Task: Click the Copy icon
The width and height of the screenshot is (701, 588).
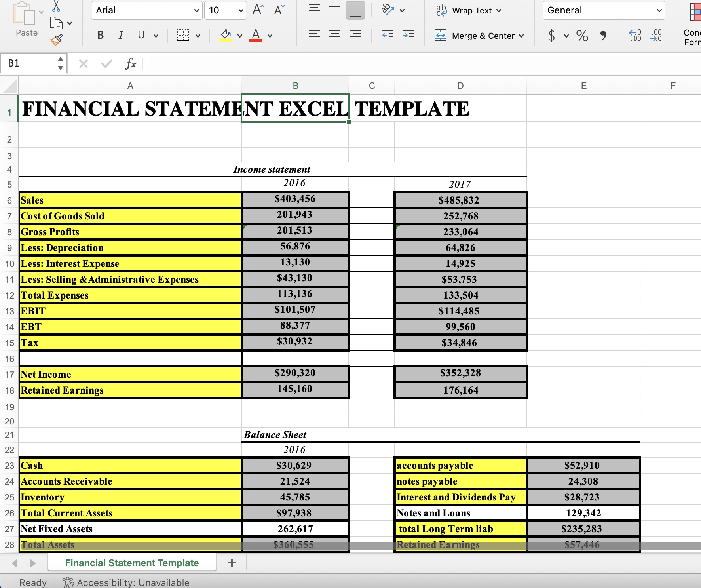Action: click(56, 23)
